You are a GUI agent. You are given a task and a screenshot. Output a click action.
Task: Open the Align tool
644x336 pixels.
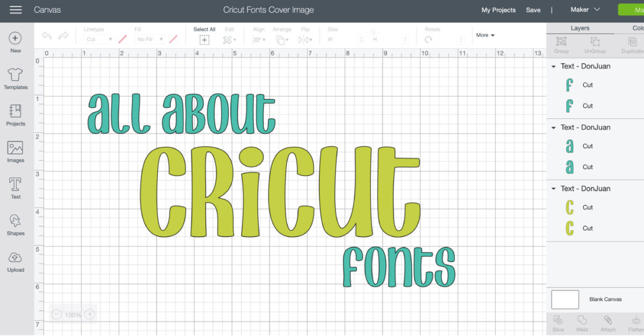259,40
